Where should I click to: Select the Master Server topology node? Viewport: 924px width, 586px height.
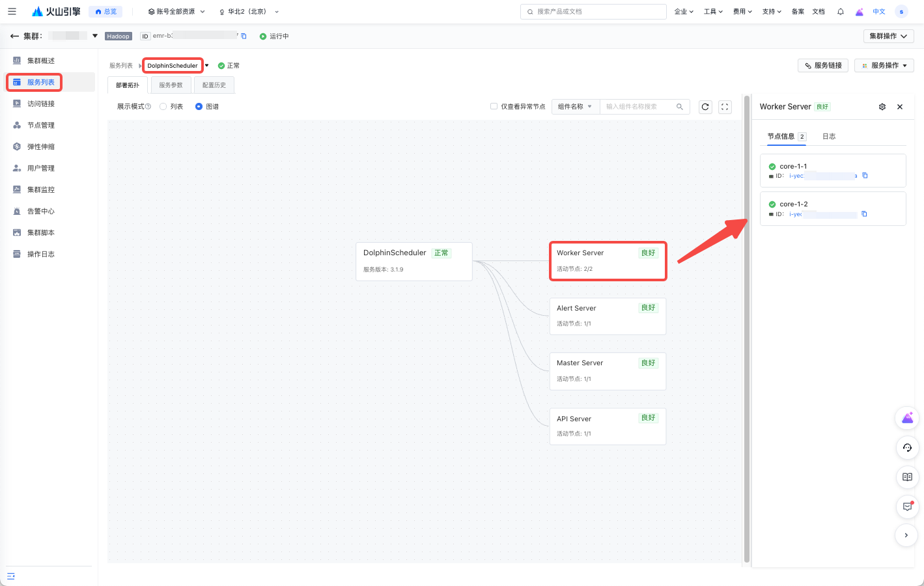pyautogui.click(x=608, y=370)
